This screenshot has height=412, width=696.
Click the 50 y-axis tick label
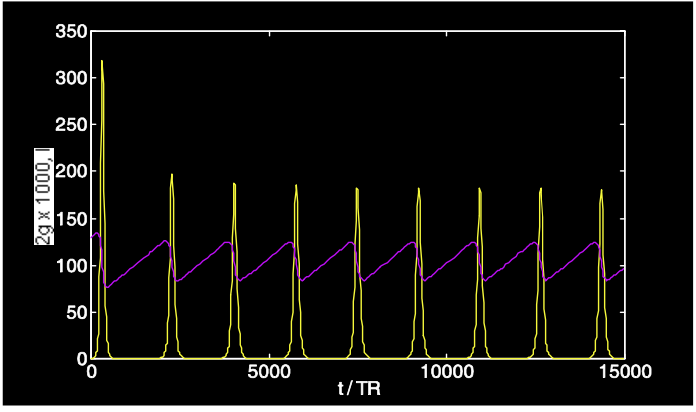click(75, 313)
